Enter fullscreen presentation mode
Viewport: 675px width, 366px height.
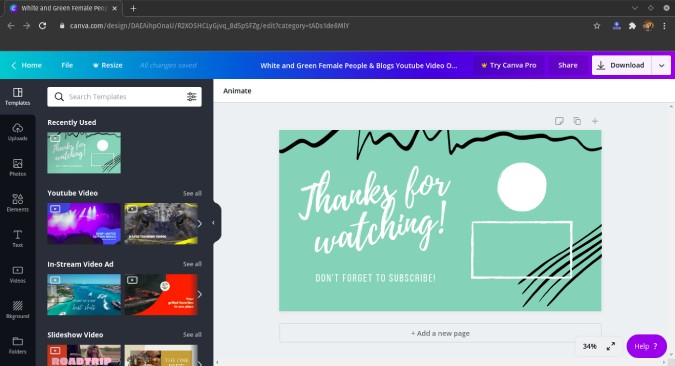611,346
